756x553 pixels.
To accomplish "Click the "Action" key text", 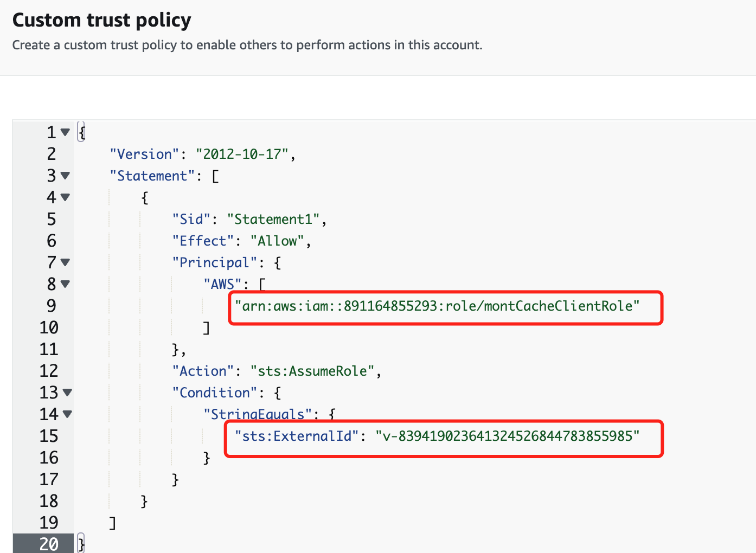I will (x=203, y=371).
